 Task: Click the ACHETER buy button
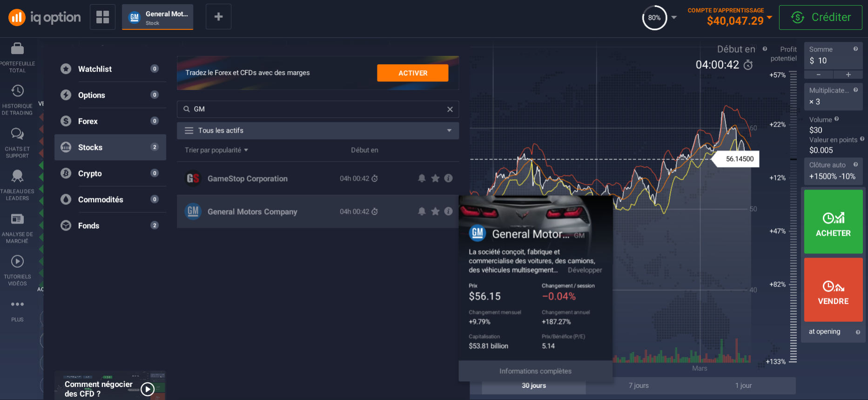click(833, 222)
